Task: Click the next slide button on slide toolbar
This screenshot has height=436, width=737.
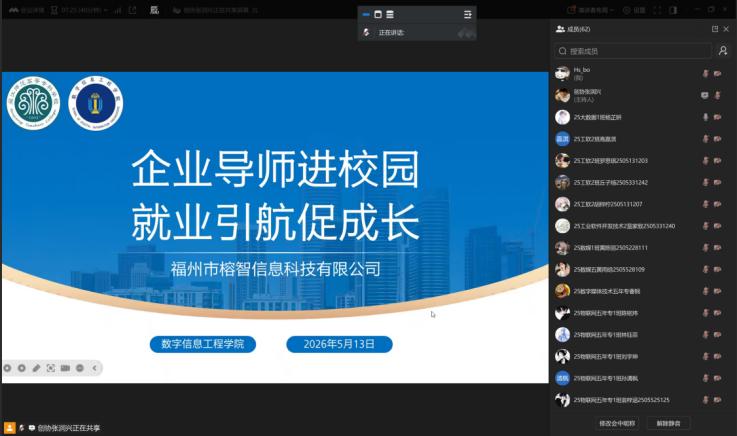Action: [x=22, y=368]
